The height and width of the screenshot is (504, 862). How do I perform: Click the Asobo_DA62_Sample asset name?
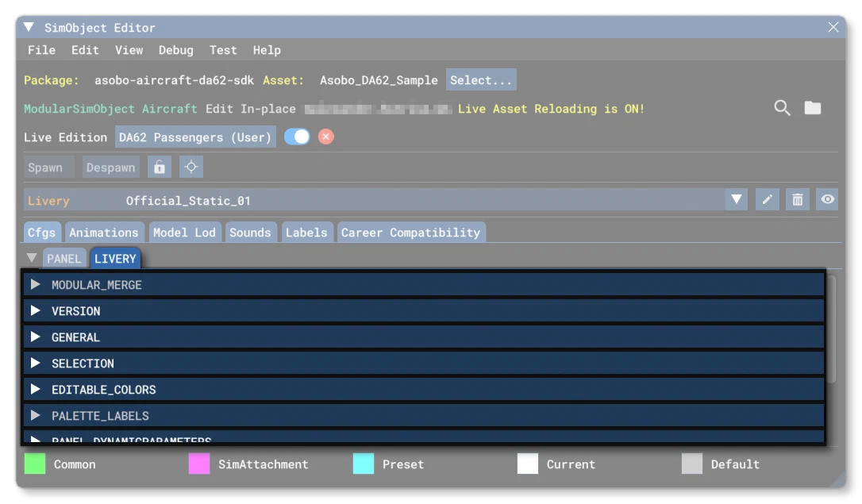379,80
